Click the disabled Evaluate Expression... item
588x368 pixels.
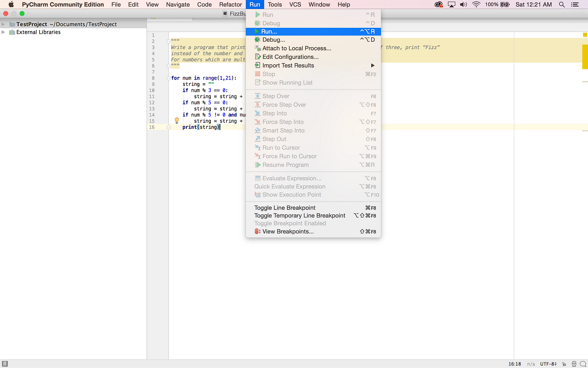[x=313, y=178]
